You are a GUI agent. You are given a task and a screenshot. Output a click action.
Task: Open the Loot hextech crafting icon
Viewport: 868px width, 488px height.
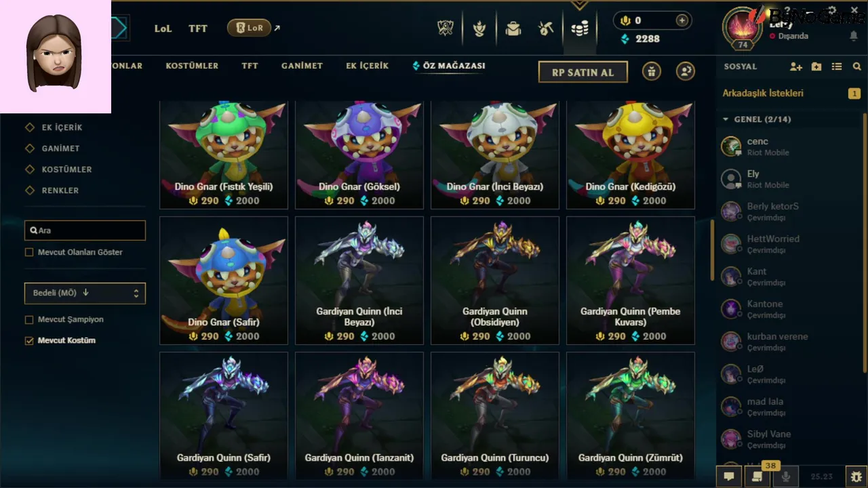click(547, 28)
